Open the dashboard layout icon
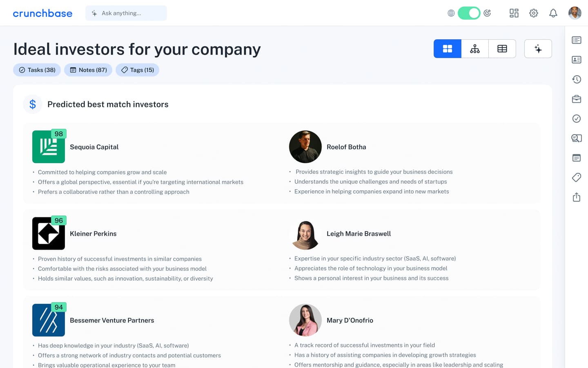588x368 pixels. [514, 13]
